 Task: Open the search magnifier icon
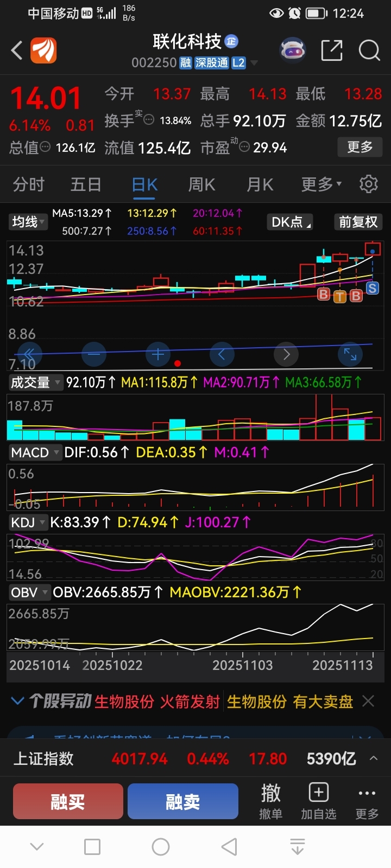tap(369, 50)
